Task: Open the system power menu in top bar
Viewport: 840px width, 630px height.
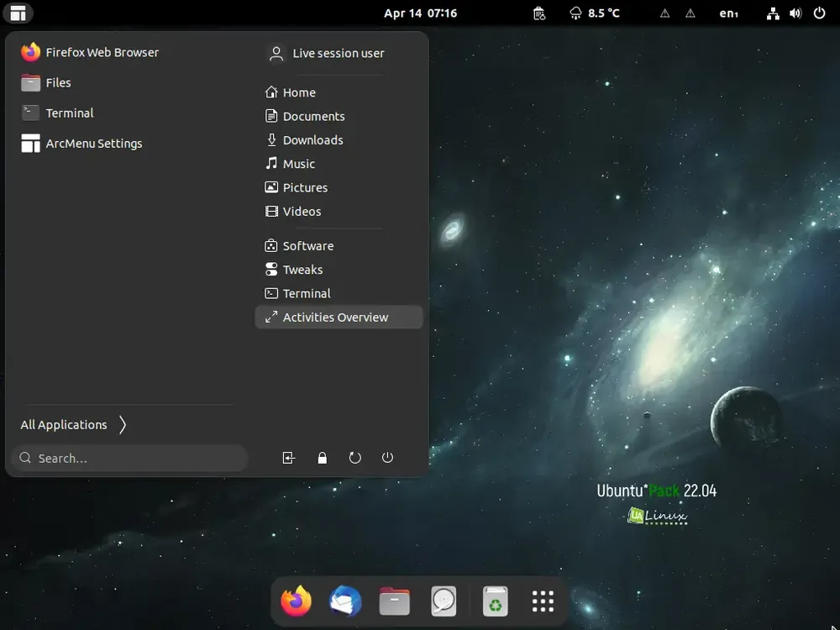Action: click(819, 13)
